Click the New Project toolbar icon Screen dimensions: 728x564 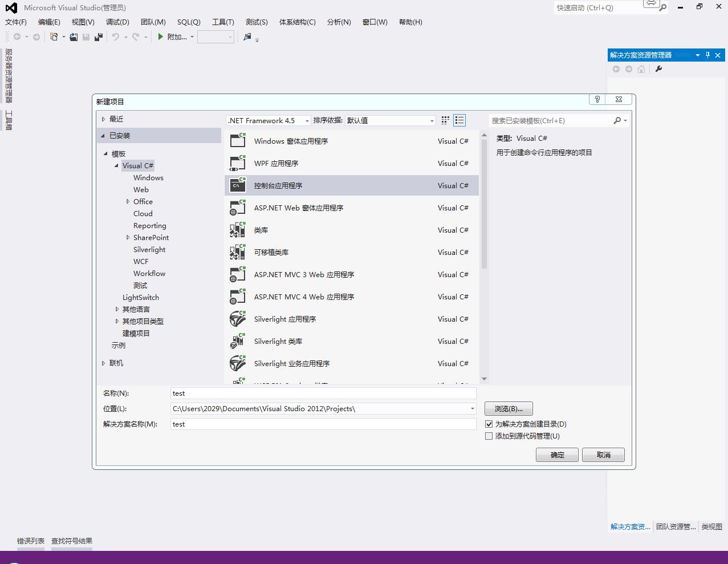[54, 36]
